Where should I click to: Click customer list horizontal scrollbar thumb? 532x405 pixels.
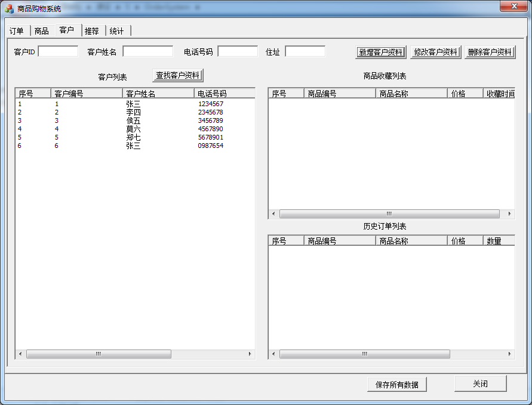(99, 354)
